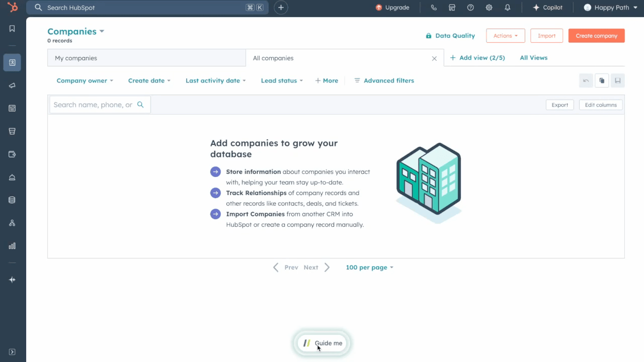The image size is (644, 362).
Task: Click the building illustration
Action: tap(429, 183)
